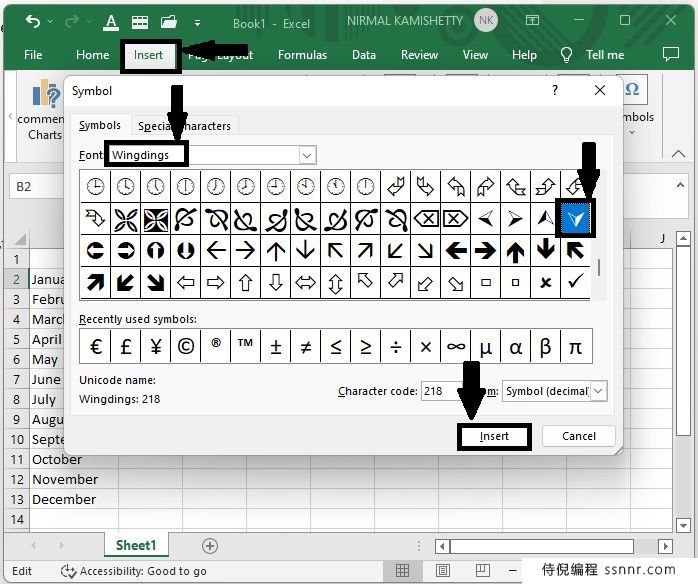Select the bold up arrow symbol
Image resolution: width=698 pixels, height=585 pixels.
515,250
